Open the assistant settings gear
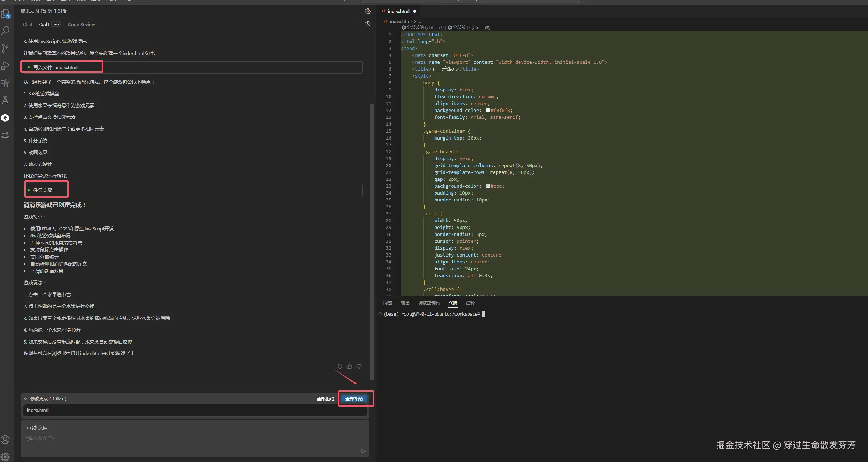868x462 pixels. (x=368, y=11)
